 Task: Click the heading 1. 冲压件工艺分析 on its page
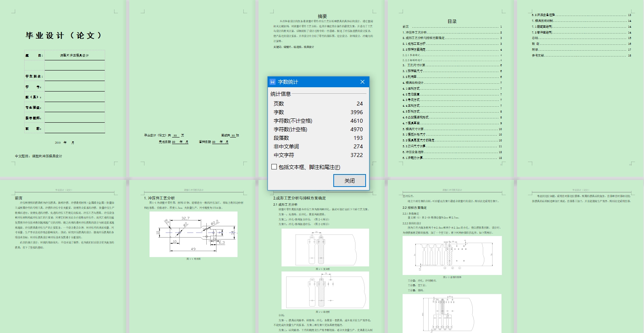(x=159, y=198)
